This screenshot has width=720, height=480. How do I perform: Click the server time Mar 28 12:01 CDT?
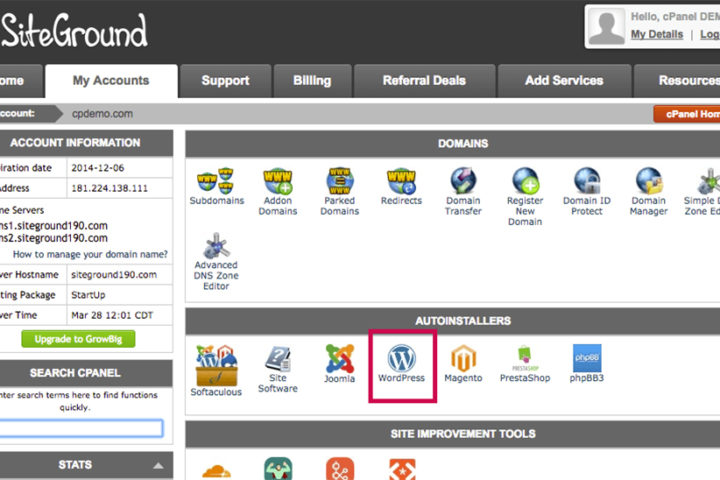pyautogui.click(x=112, y=315)
